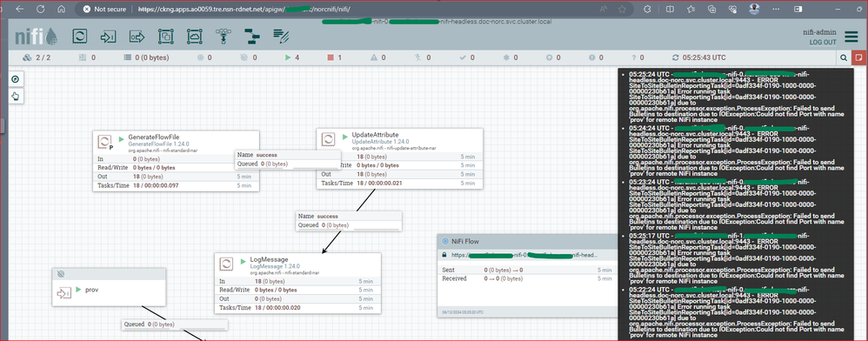Click LogMessage In 18 (0 bytes) row
This screenshot has width=868, height=341.
pyautogui.click(x=297, y=281)
